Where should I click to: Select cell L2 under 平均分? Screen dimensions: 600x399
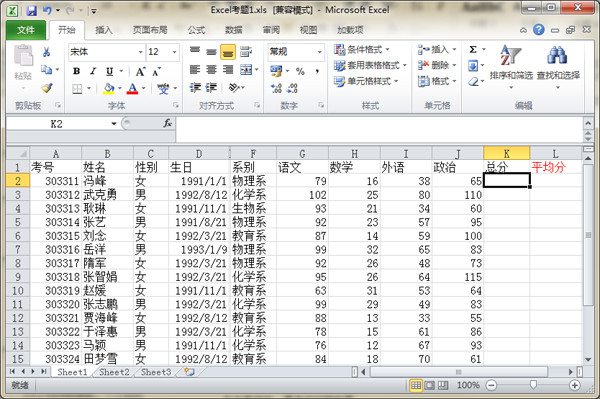tap(556, 181)
